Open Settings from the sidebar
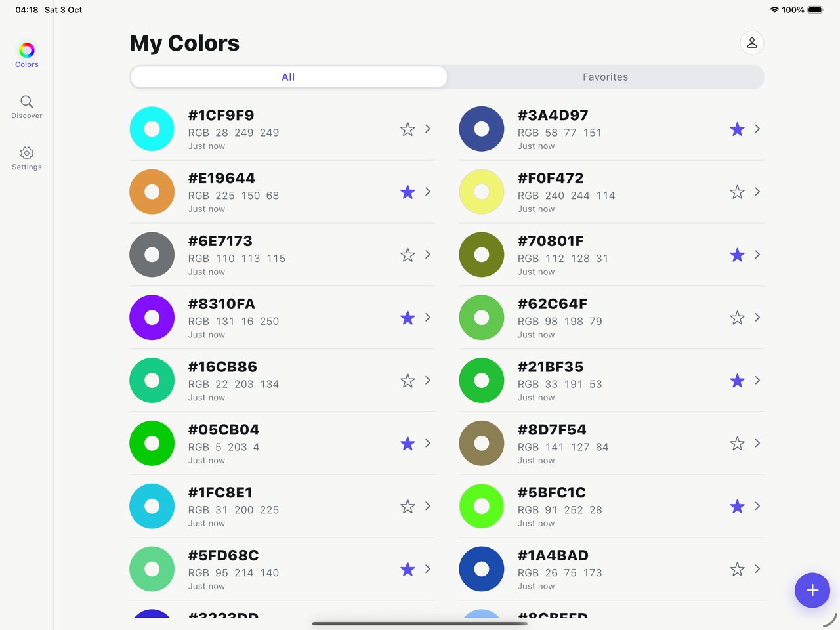The width and height of the screenshot is (840, 630). click(x=26, y=158)
